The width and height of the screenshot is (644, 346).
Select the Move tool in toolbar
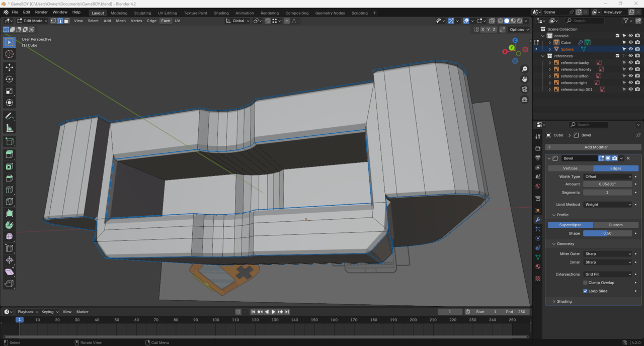coord(9,67)
